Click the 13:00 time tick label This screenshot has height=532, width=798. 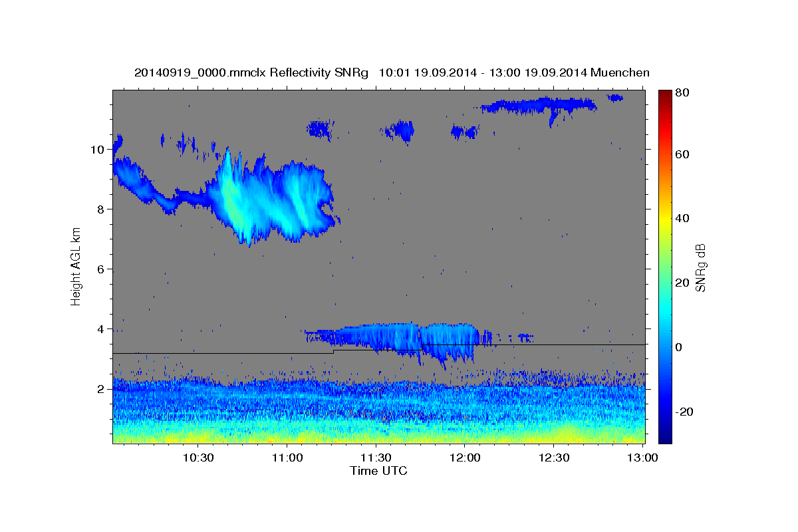pyautogui.click(x=643, y=458)
